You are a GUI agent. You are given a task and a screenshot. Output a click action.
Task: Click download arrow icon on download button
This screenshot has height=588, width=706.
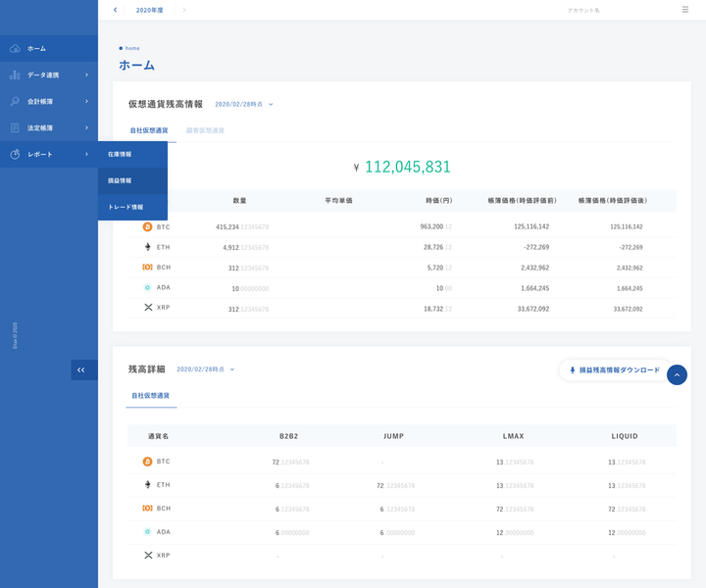(x=573, y=370)
